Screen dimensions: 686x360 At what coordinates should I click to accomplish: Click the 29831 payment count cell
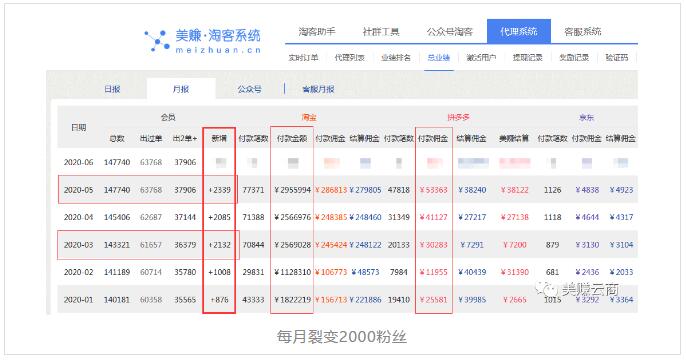(x=253, y=272)
